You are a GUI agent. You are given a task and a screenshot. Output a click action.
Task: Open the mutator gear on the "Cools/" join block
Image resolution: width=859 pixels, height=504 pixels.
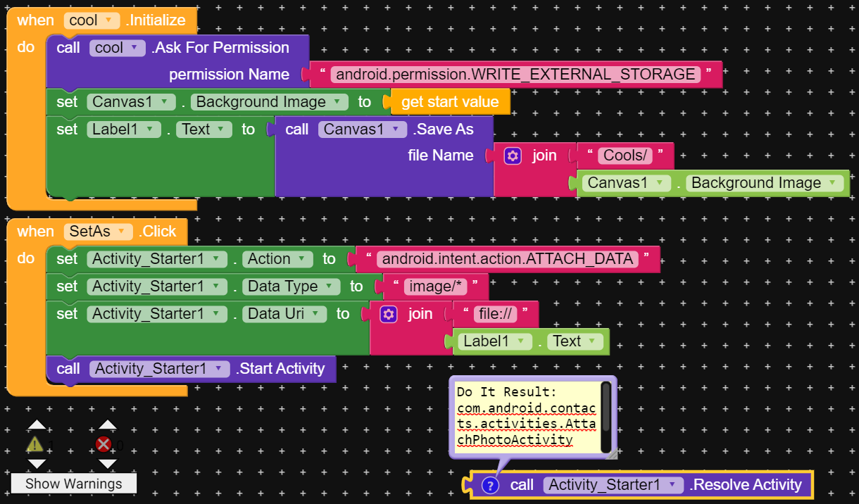[x=513, y=156]
